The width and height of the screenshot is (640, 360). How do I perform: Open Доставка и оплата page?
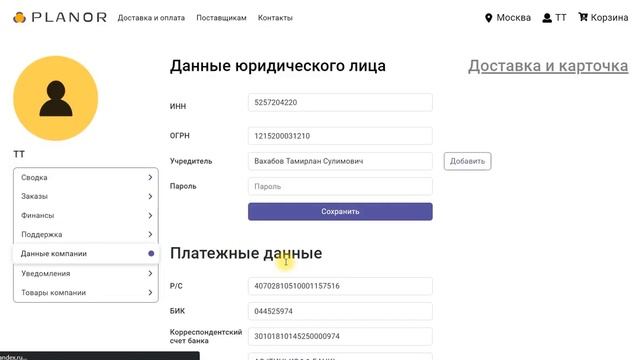coord(151,18)
